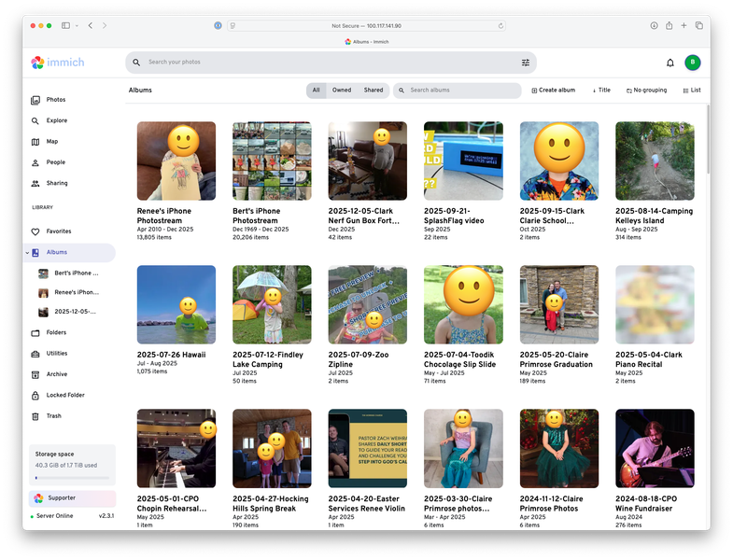Open Folders in the library sidebar
This screenshot has width=733, height=560.
56,332
